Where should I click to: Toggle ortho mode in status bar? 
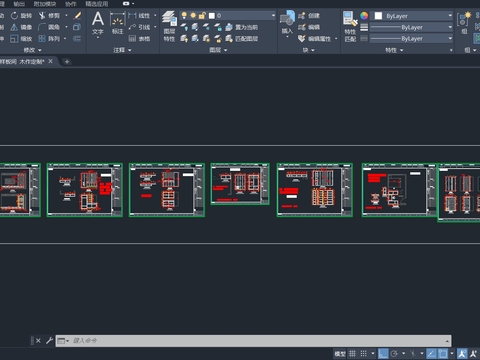[383, 353]
